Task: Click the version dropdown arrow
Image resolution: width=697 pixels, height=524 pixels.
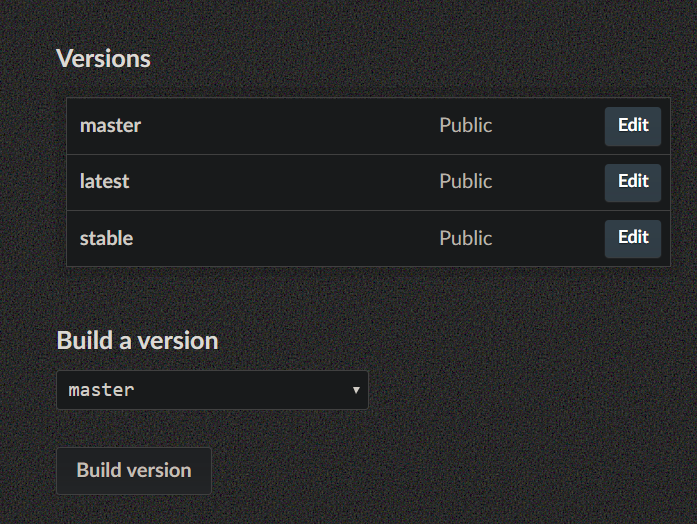Action: click(356, 390)
